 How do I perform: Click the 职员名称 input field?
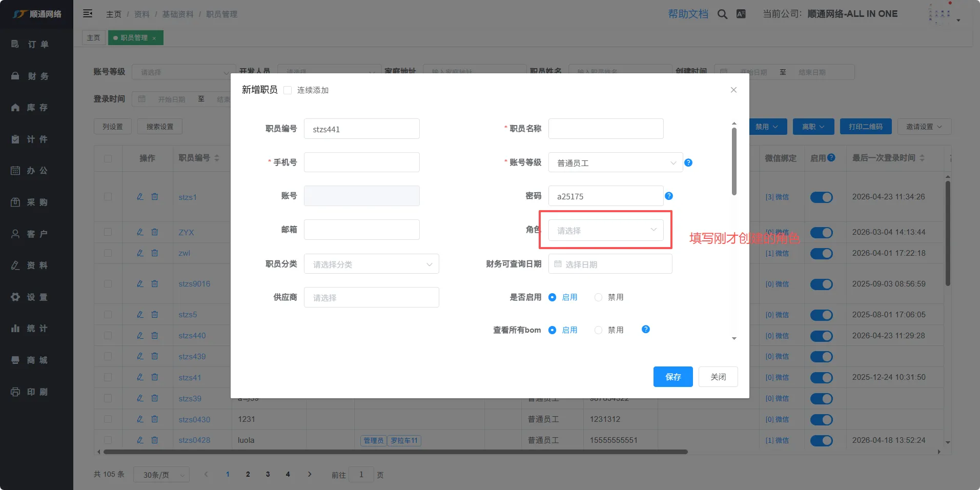click(606, 129)
